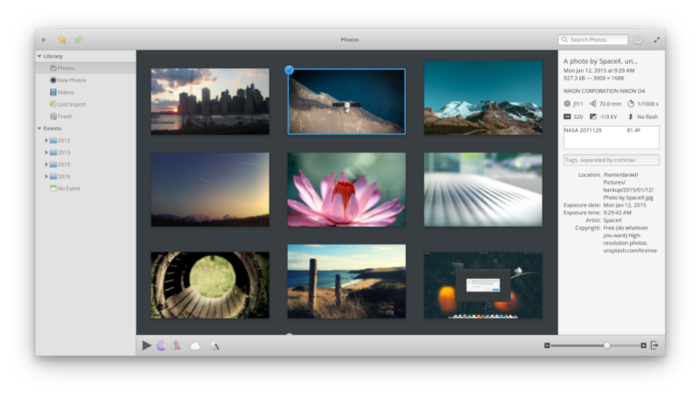Click the flip horizontally icon in toolbar
The width and height of the screenshot is (700, 397).
[176, 345]
